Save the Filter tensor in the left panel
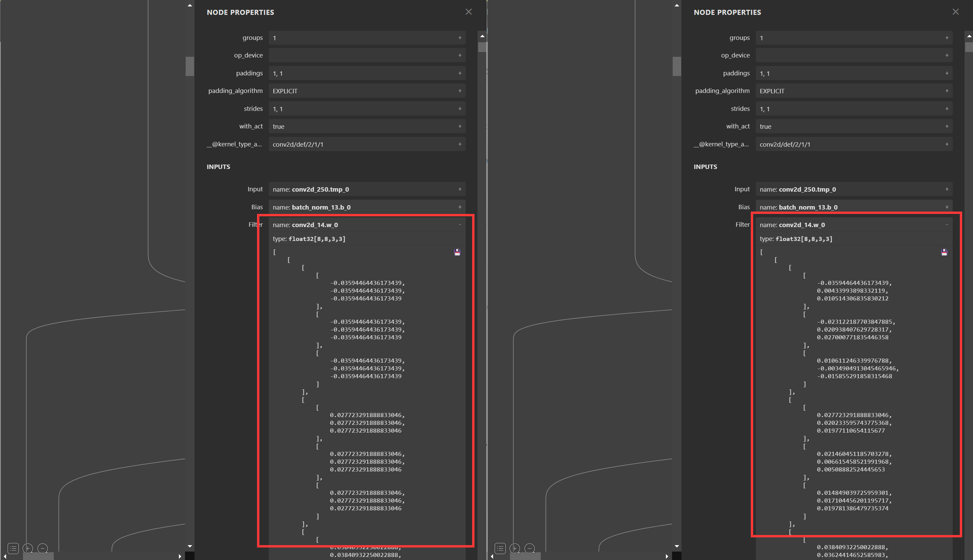The height and width of the screenshot is (560, 973). coord(457,252)
